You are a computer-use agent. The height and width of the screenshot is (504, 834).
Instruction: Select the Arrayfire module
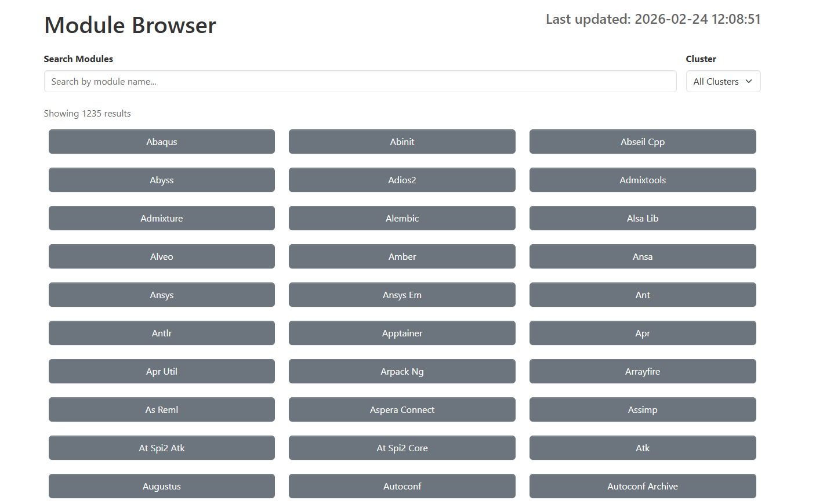tap(643, 371)
